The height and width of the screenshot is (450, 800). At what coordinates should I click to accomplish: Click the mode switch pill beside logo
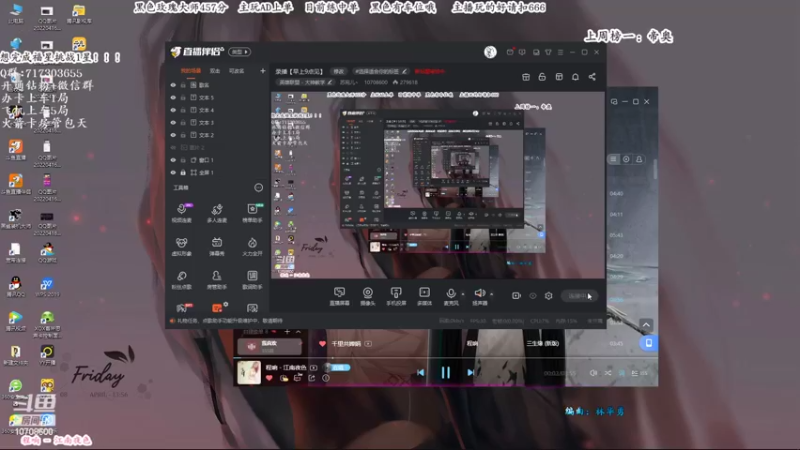pyautogui.click(x=239, y=52)
